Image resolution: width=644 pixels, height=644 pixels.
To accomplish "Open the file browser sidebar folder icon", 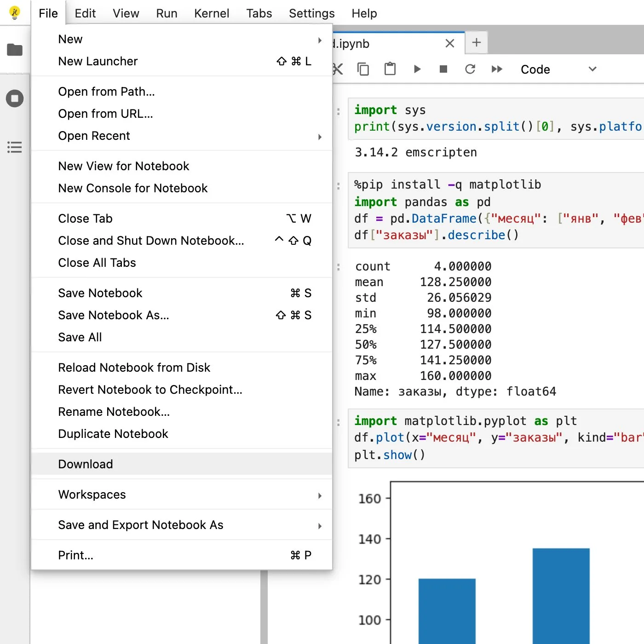I will coord(15,50).
